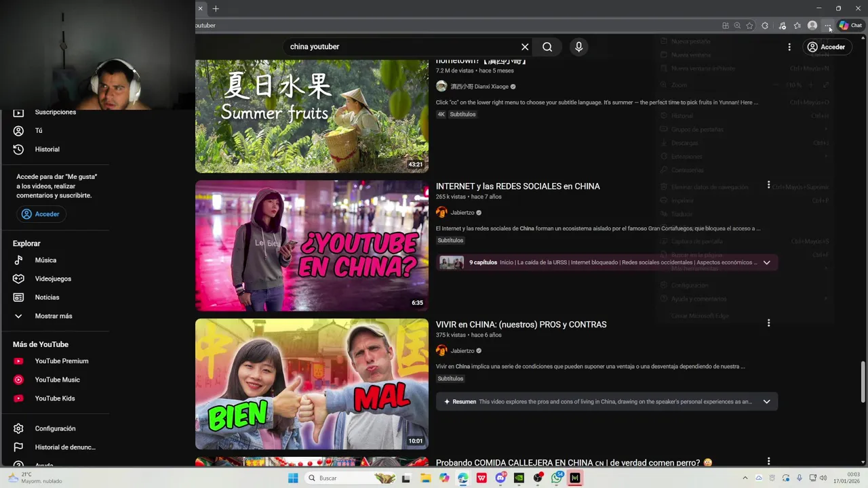The width and height of the screenshot is (868, 488).
Task: Click the Subtítulos badge under Summer fruits video
Action: coord(462,115)
